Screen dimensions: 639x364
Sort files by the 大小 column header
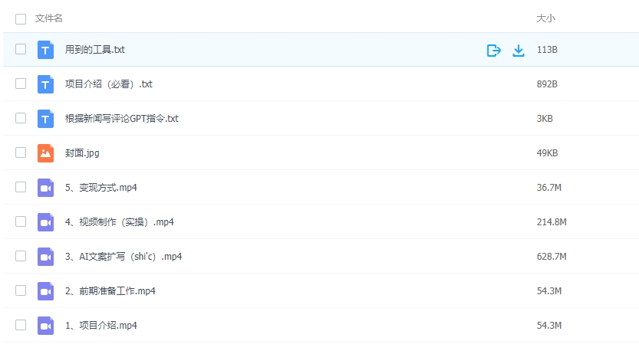click(545, 18)
